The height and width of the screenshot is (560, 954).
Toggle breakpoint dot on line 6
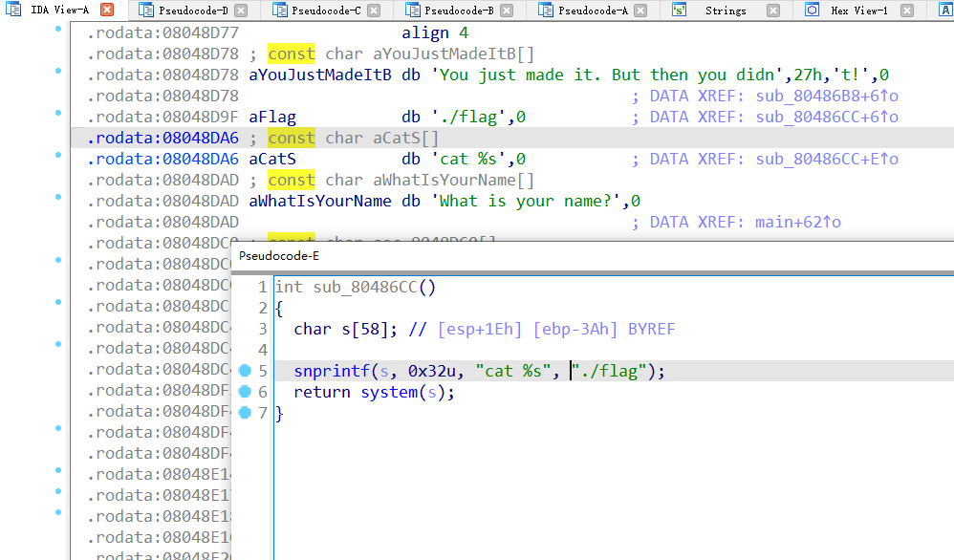click(245, 392)
